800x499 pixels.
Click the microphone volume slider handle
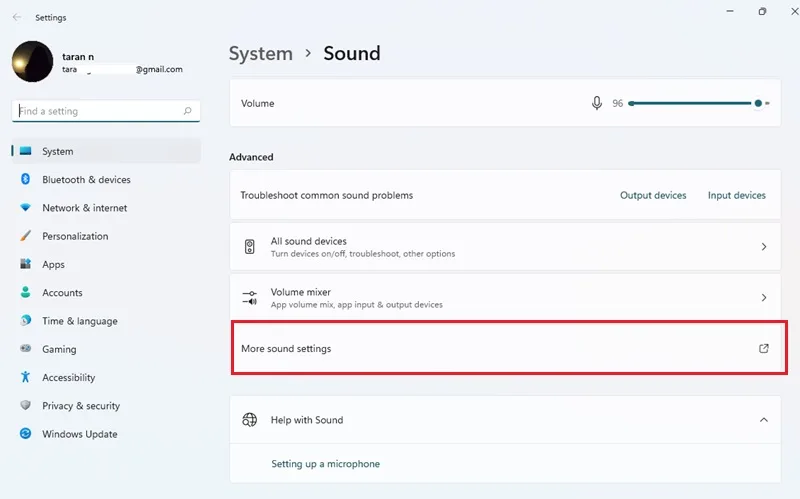point(758,103)
